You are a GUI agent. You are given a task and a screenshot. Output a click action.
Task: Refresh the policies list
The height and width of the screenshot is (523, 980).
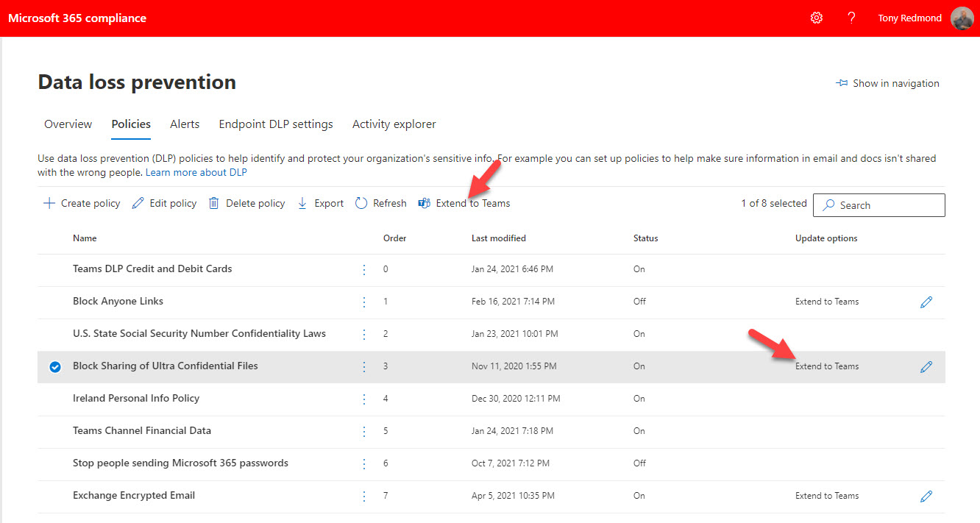click(x=380, y=203)
